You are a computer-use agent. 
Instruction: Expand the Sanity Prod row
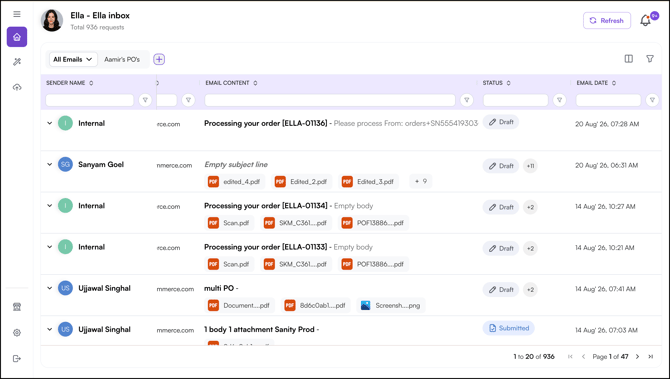50,329
